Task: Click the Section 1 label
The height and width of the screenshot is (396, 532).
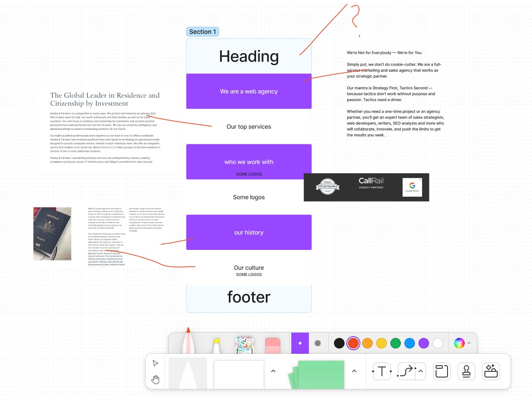Action: (202, 32)
